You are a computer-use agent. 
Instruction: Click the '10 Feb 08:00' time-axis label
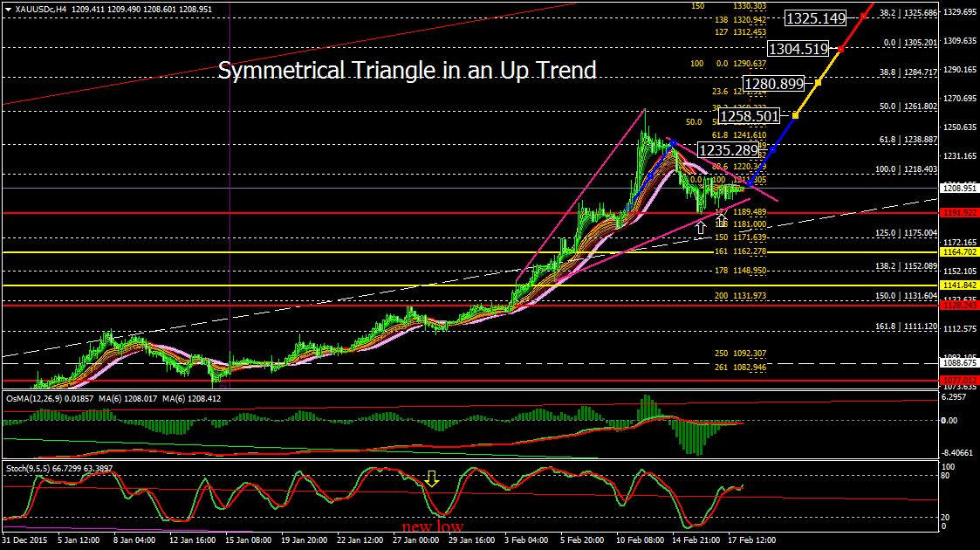pos(640,540)
